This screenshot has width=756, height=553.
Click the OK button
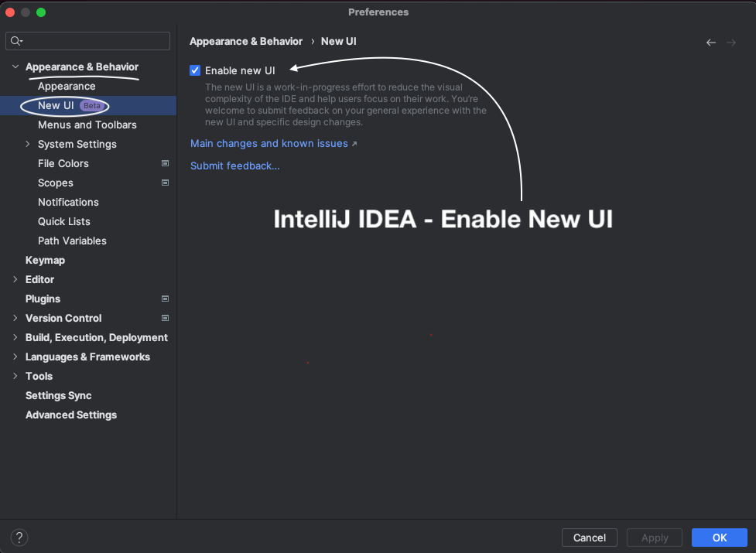[720, 538]
